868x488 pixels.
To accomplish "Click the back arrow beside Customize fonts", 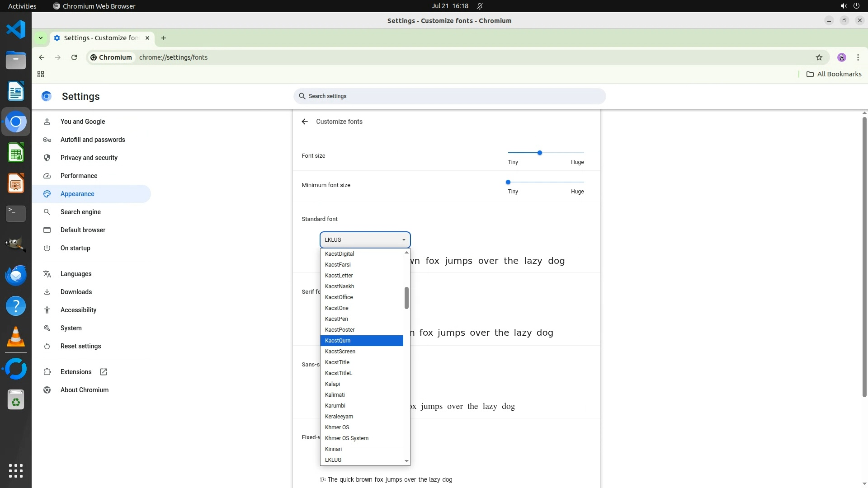I will pos(305,122).
